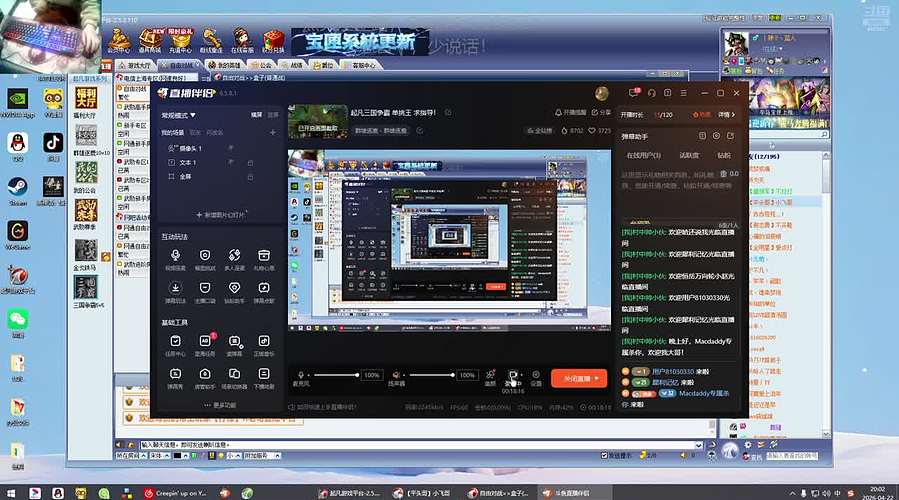The width and height of the screenshot is (899, 500).
Task: Click the streaming settings gear icon labeled 设置
Action: (536, 377)
